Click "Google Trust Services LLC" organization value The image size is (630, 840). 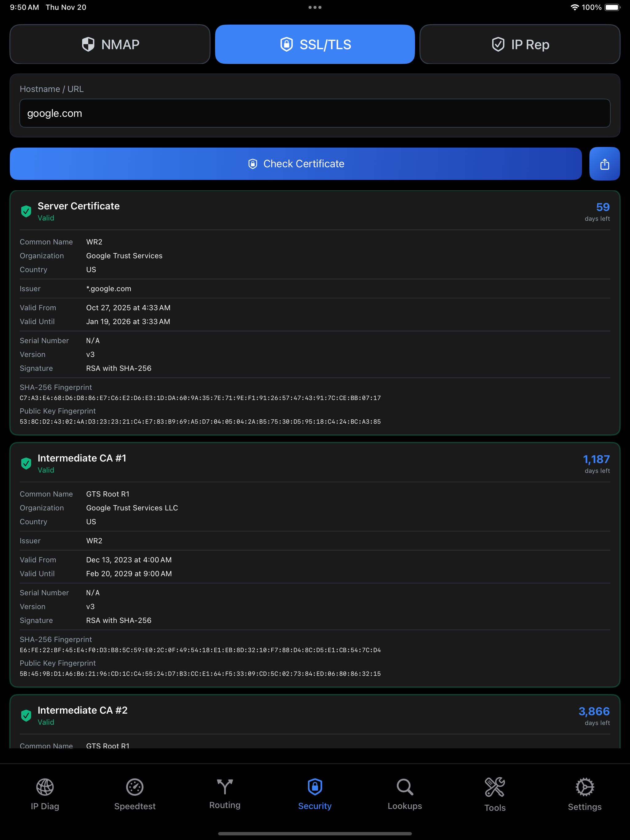click(x=132, y=508)
